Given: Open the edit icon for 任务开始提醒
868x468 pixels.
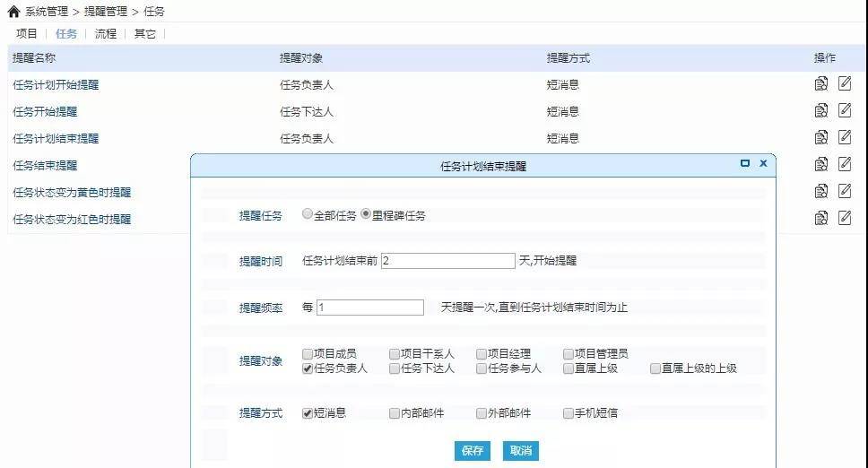Looking at the screenshot, I should pyautogui.click(x=844, y=111).
